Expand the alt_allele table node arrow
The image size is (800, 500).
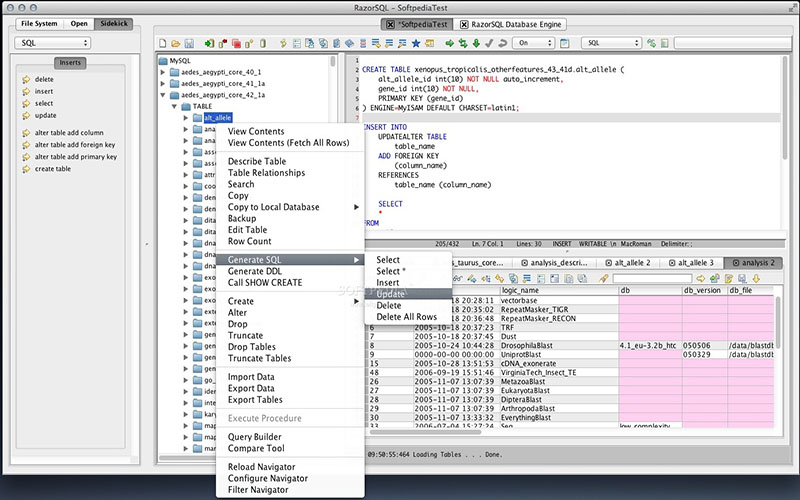[x=186, y=118]
